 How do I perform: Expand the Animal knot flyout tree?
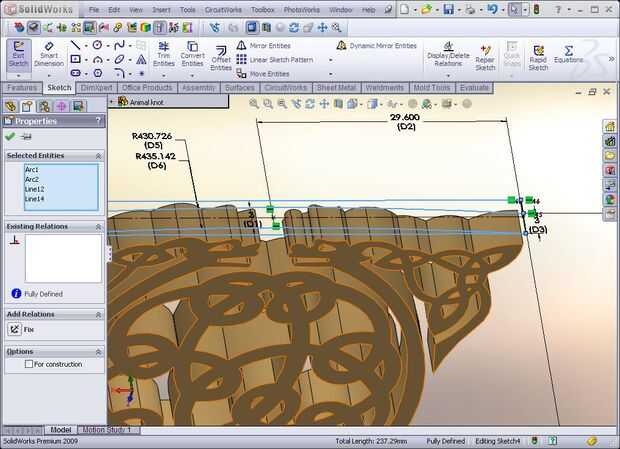[112, 102]
